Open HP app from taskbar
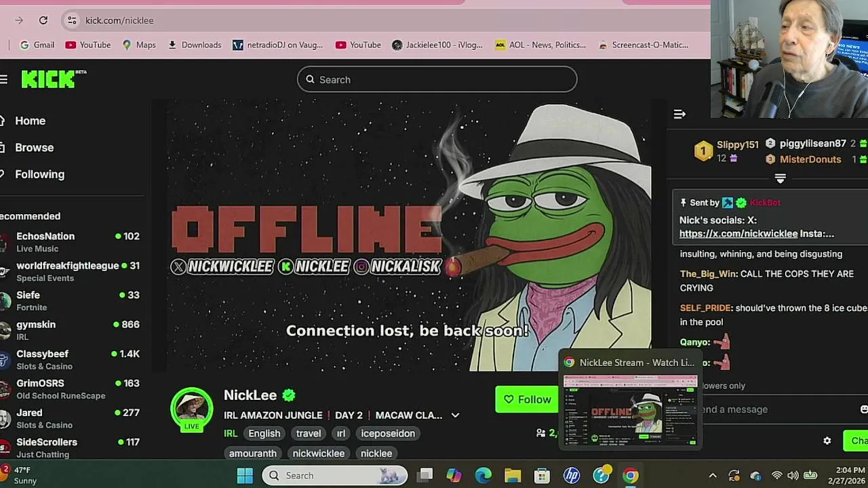868x488 pixels. pos(572,476)
